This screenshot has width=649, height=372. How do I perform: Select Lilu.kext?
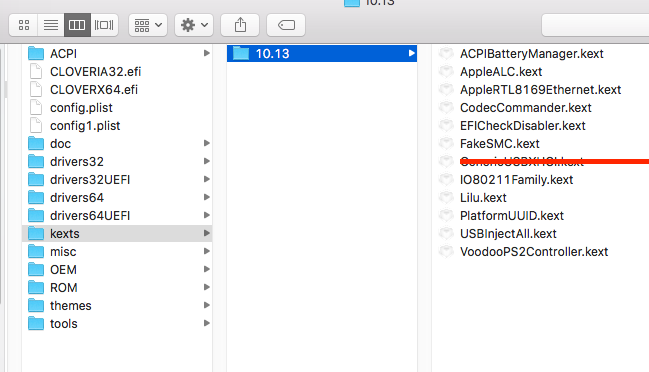tap(483, 197)
